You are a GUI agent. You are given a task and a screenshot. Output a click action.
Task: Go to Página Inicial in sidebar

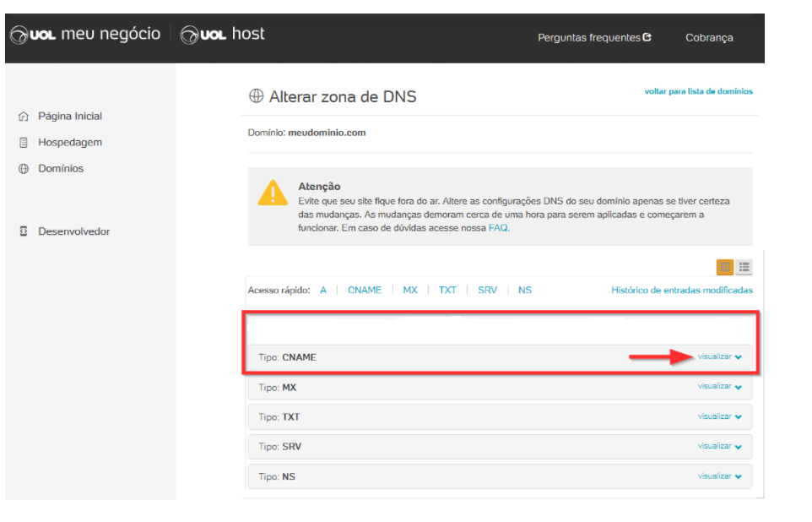(x=70, y=116)
